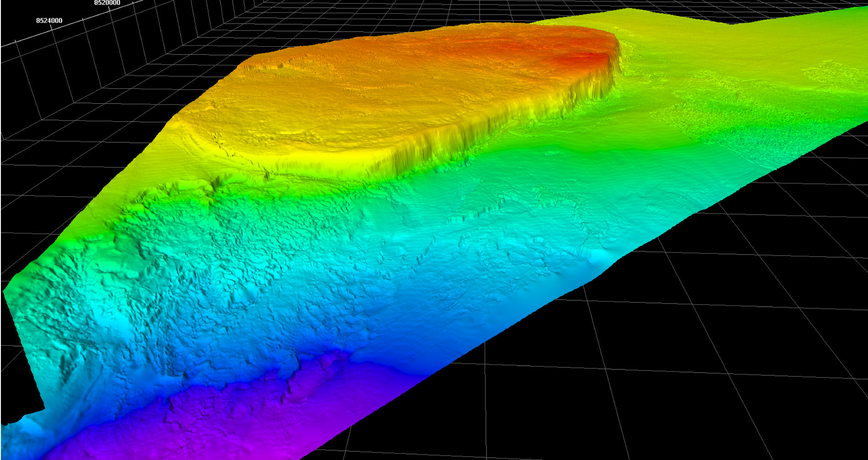The height and width of the screenshot is (460, 868).
Task: Click the 8520000 axis label
Action: pos(106,3)
